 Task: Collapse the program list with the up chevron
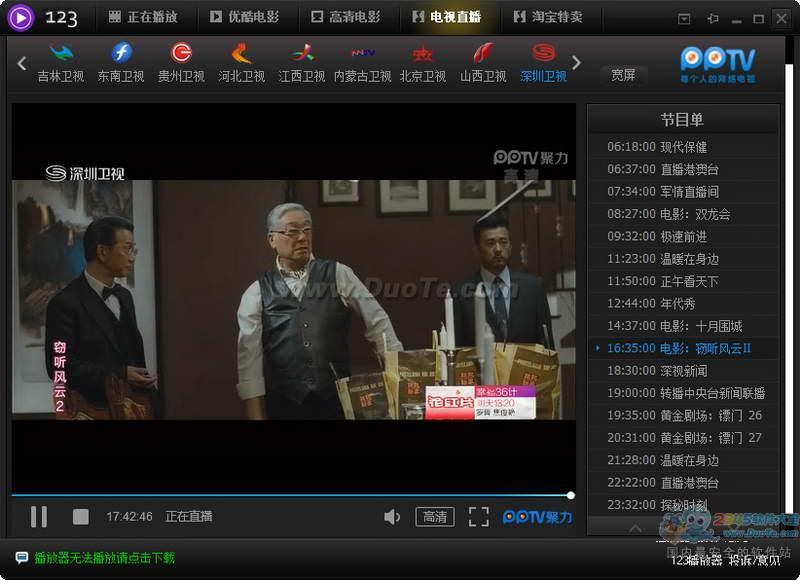(x=635, y=527)
